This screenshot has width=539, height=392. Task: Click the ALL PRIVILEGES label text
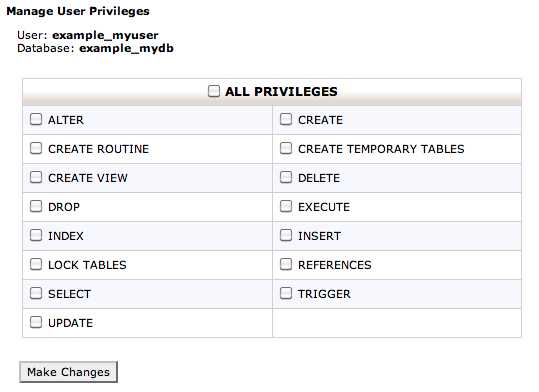point(281,91)
